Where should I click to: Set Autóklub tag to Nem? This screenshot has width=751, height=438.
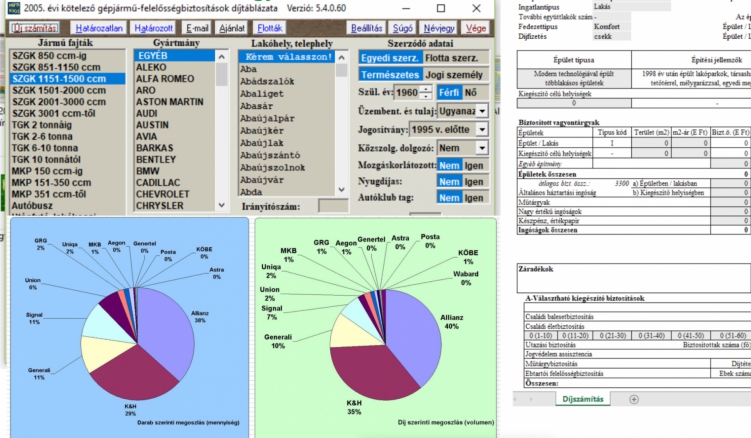tap(449, 198)
